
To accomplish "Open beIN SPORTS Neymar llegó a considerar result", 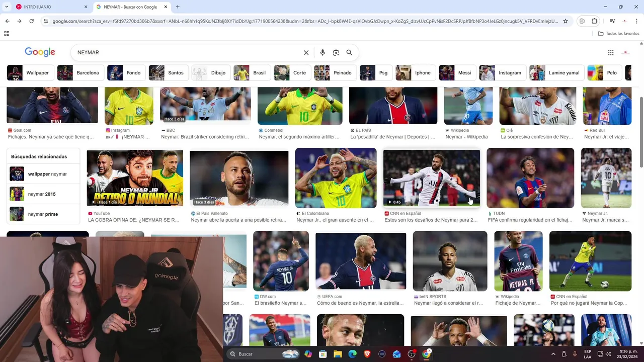I will pyautogui.click(x=450, y=261).
